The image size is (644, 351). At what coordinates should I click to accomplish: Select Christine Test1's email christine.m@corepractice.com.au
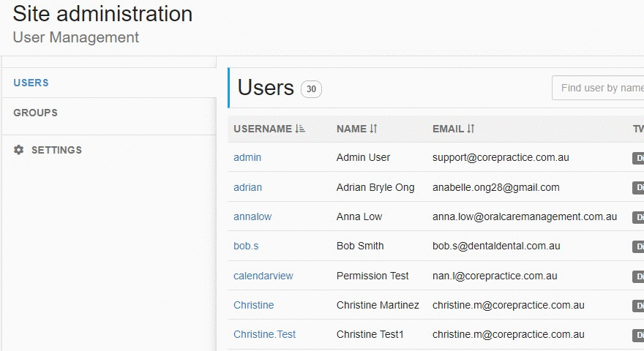coord(509,334)
